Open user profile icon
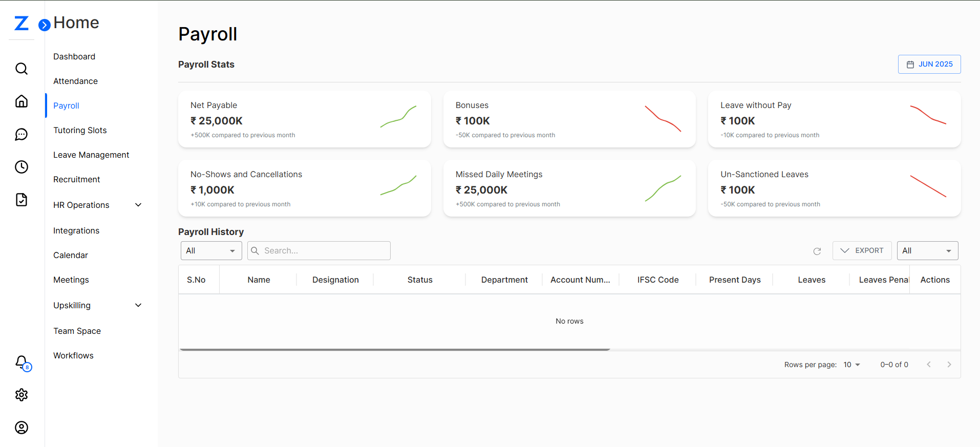The height and width of the screenshot is (447, 980). click(x=22, y=428)
